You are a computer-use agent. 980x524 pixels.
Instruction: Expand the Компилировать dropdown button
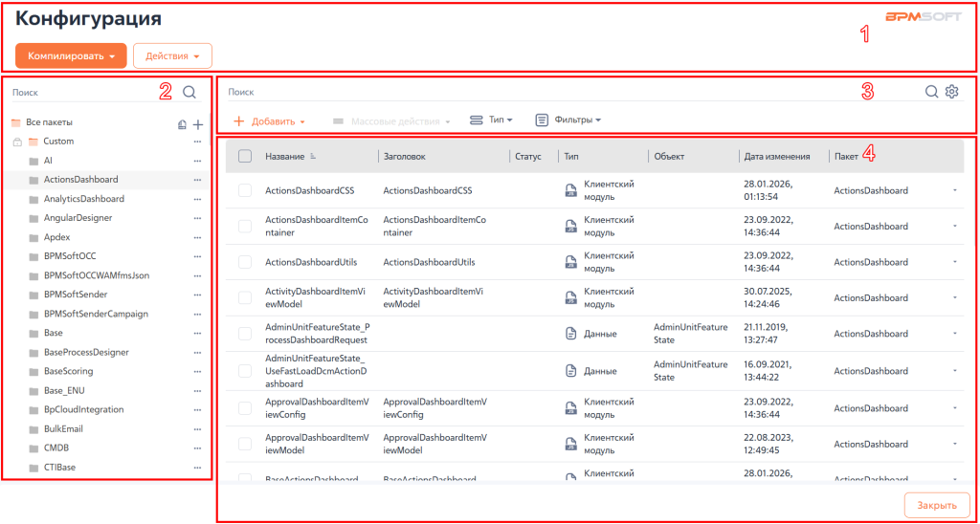71,55
